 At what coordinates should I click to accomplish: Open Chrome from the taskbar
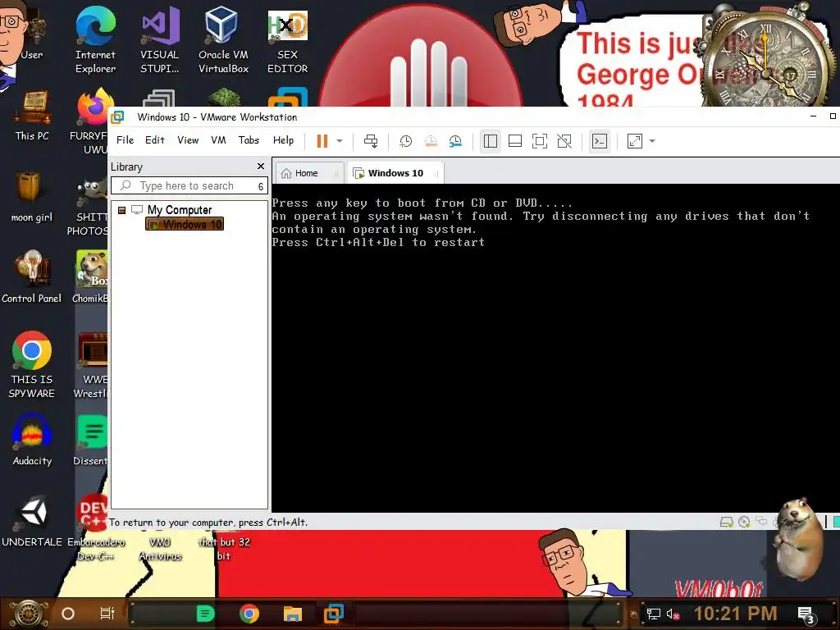click(249, 614)
